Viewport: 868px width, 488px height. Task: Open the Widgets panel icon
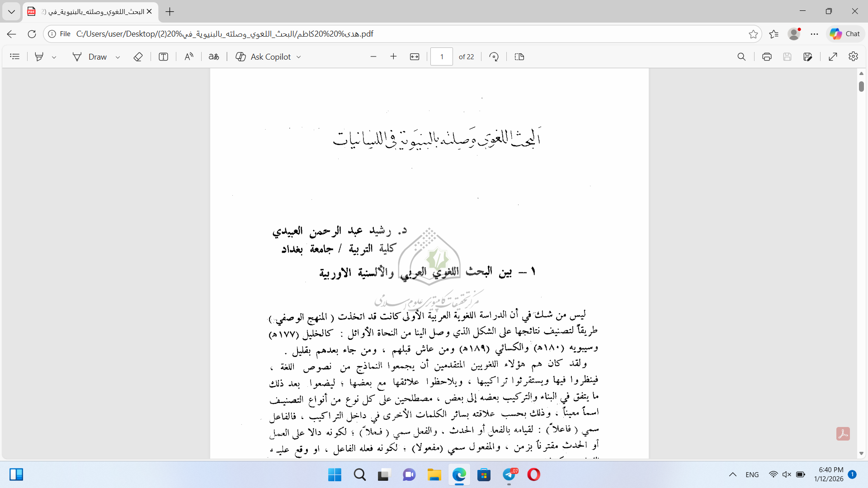16,474
